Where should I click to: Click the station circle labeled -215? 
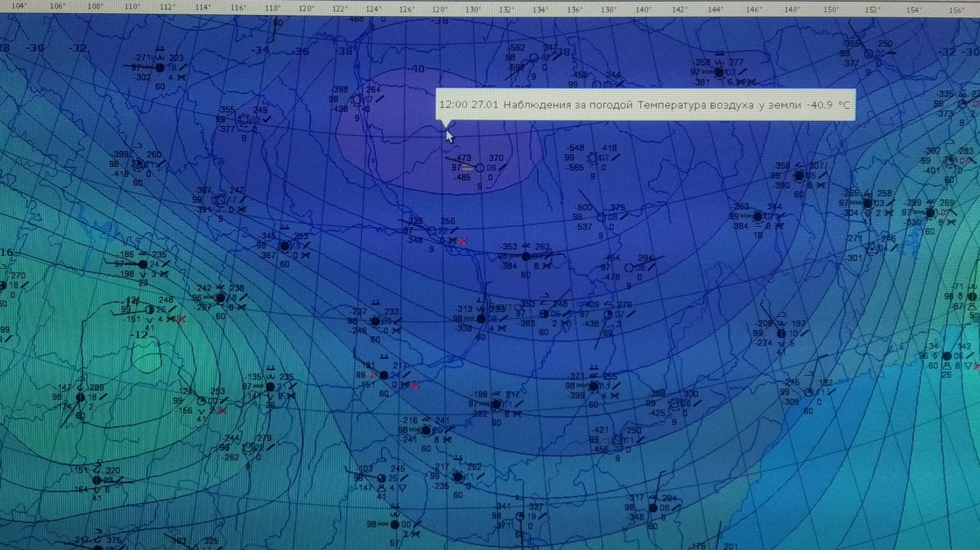[809, 392]
